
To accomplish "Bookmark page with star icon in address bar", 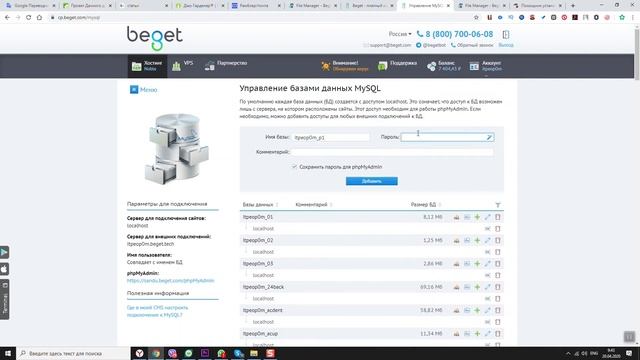I will pyautogui.click(x=476, y=18).
